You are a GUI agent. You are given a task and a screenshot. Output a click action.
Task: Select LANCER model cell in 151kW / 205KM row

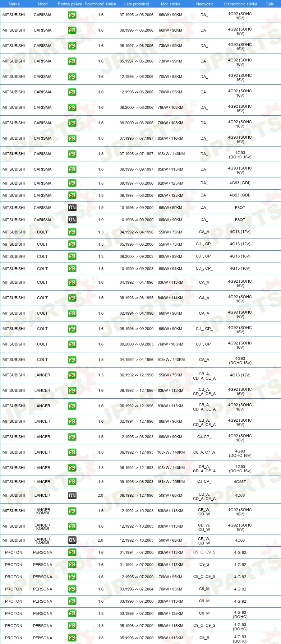42,482
